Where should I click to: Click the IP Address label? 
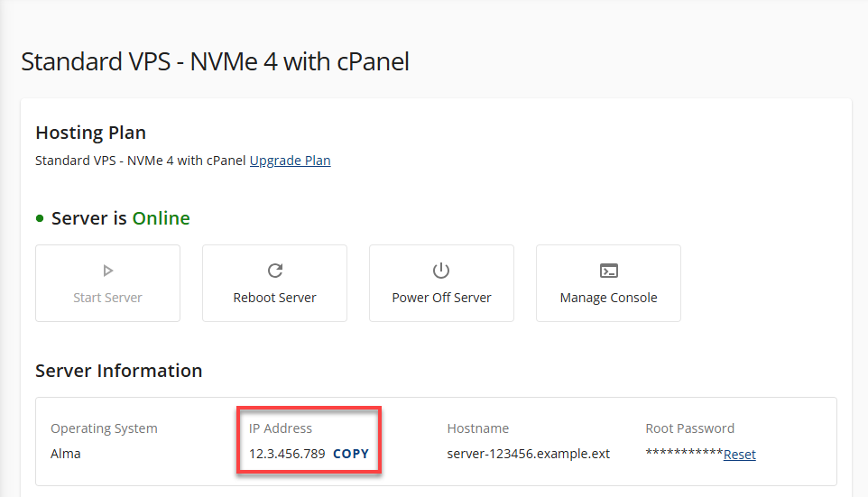pos(281,428)
